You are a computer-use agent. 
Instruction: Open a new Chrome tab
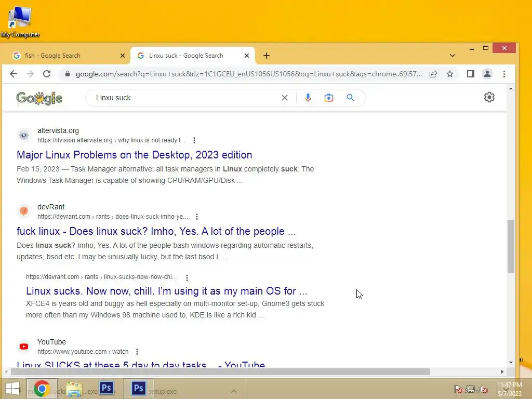pos(267,56)
